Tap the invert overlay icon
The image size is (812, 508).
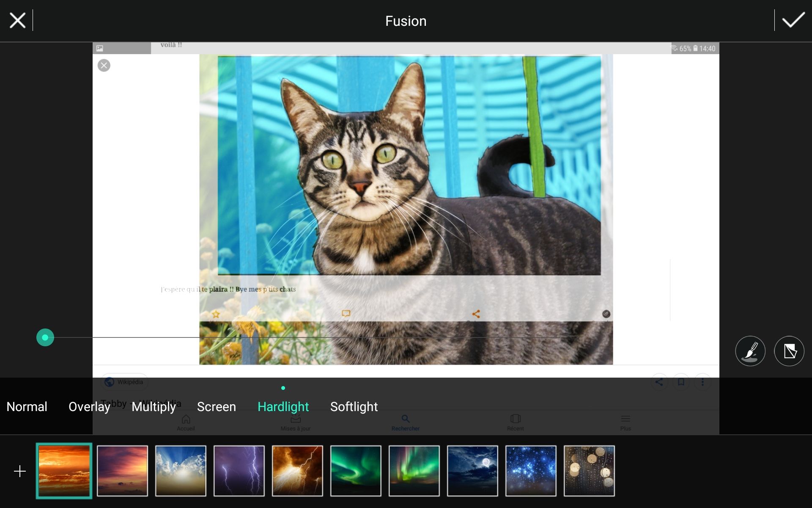789,351
